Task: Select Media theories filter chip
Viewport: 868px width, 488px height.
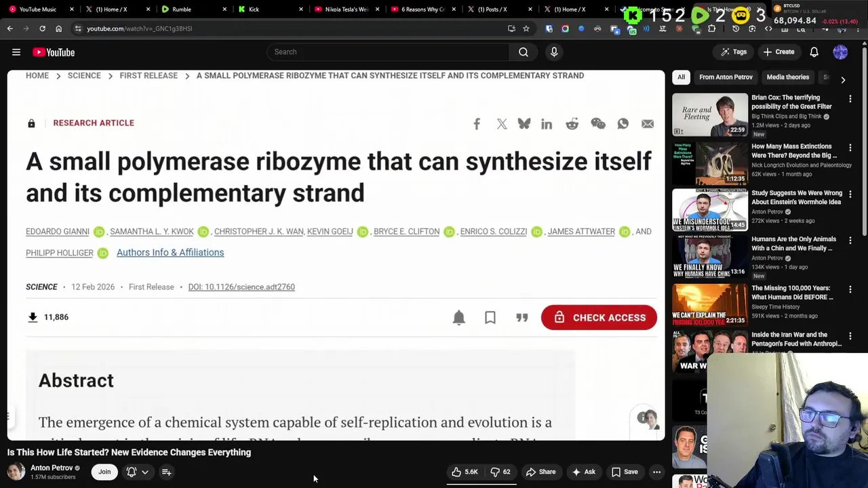Action: [788, 77]
